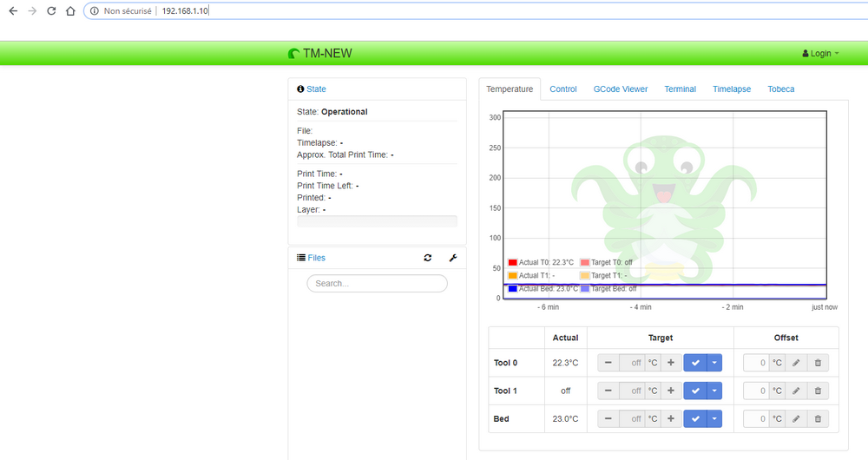This screenshot has height=460, width=868.
Task: Decrease Bed target with minus button
Action: click(x=608, y=419)
